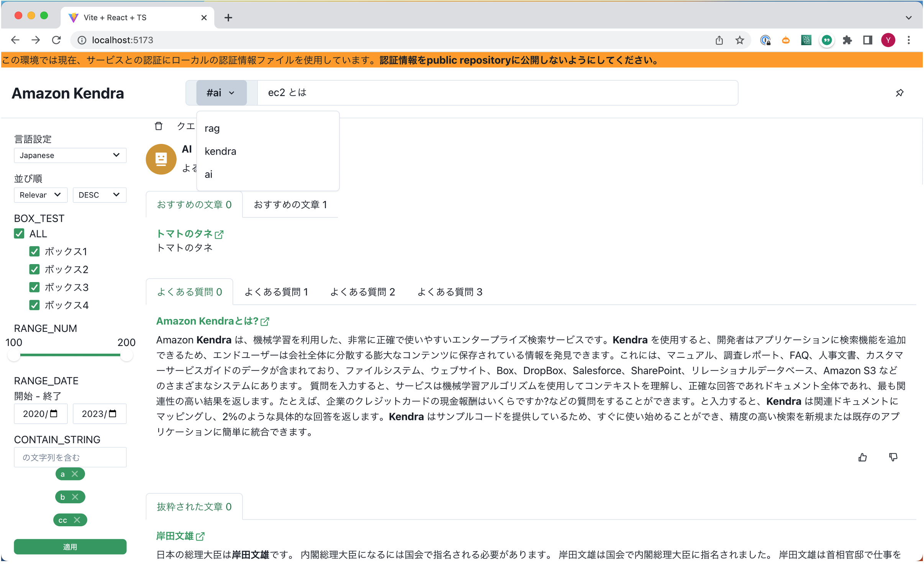924x568 pixels.
Task: Switch to the おすすめの文章 1 tab
Action: click(x=290, y=205)
